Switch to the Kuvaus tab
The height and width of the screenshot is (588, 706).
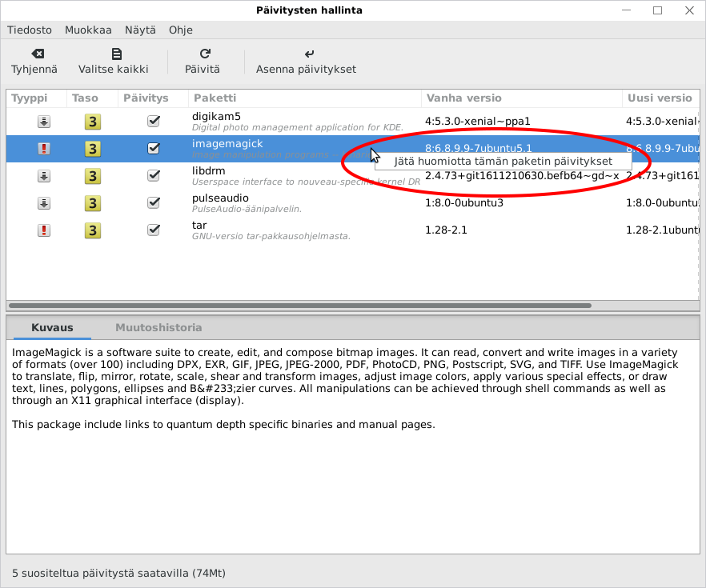pyautogui.click(x=52, y=327)
